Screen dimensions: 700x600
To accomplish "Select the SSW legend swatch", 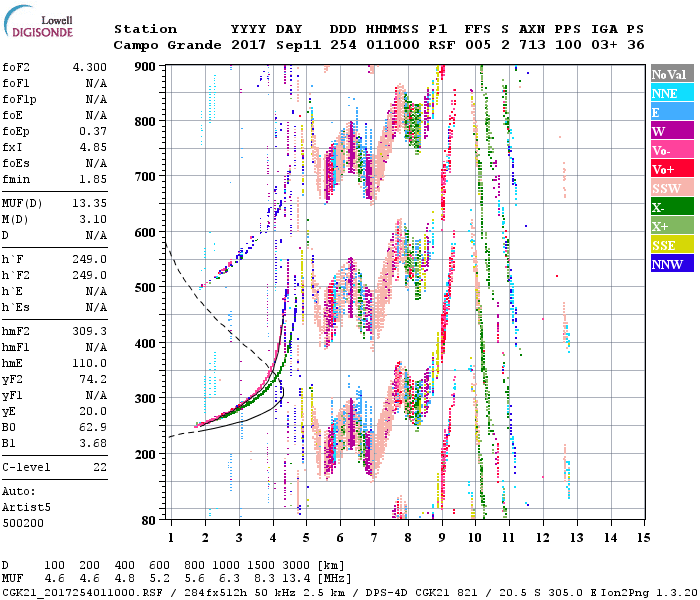I will tap(672, 188).
